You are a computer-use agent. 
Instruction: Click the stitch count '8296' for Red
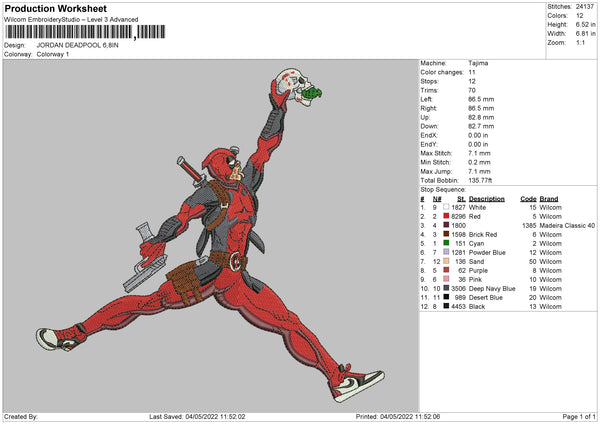coord(458,217)
